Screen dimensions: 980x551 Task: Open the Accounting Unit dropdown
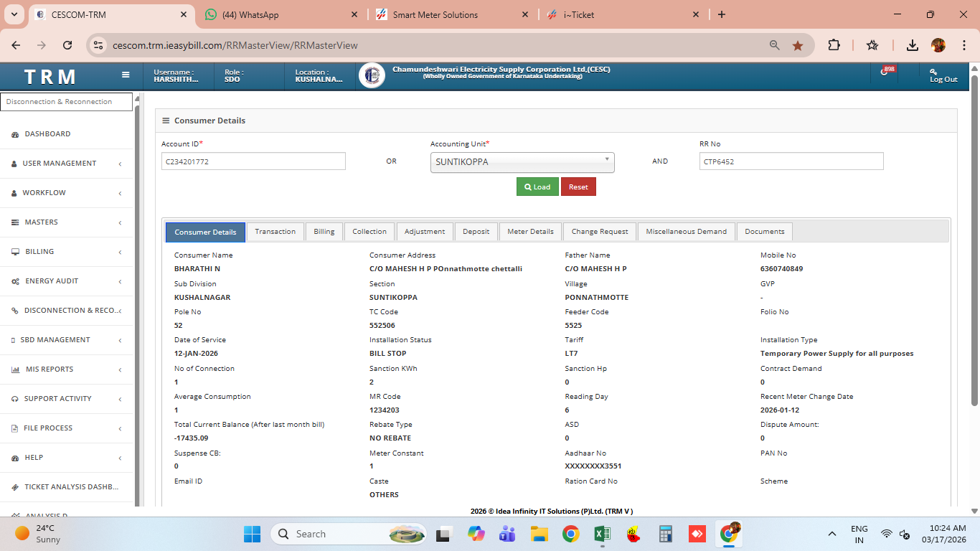click(x=522, y=162)
